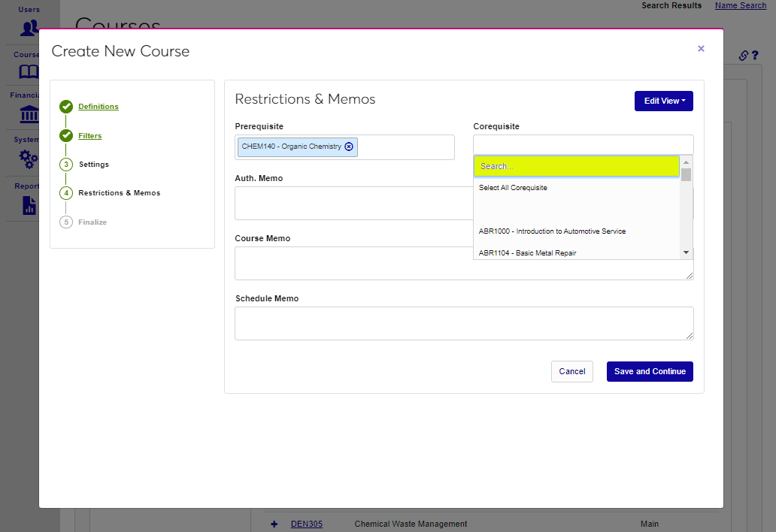The image size is (776, 532).
Task: Open the Users sidebar icon
Action: click(x=29, y=28)
